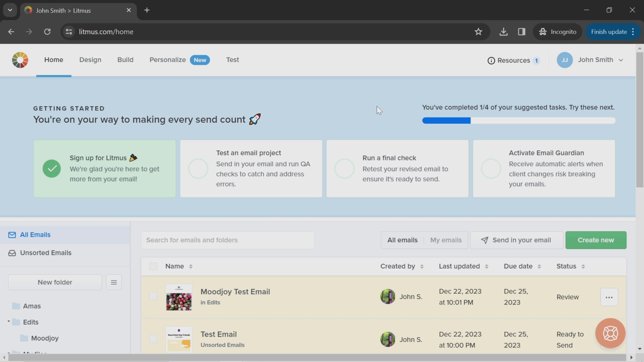This screenshot has width=644, height=362.
Task: Collapse the Edits folder tree arrow
Action: [x=9, y=322]
